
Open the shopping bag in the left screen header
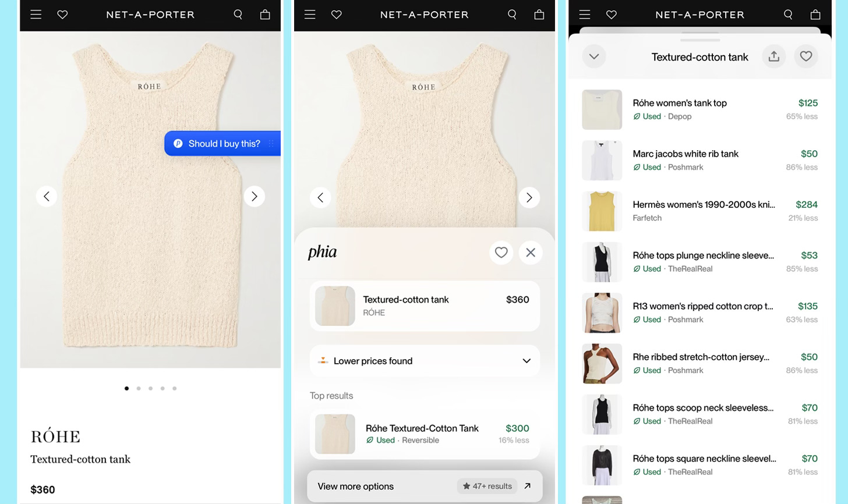tap(265, 15)
